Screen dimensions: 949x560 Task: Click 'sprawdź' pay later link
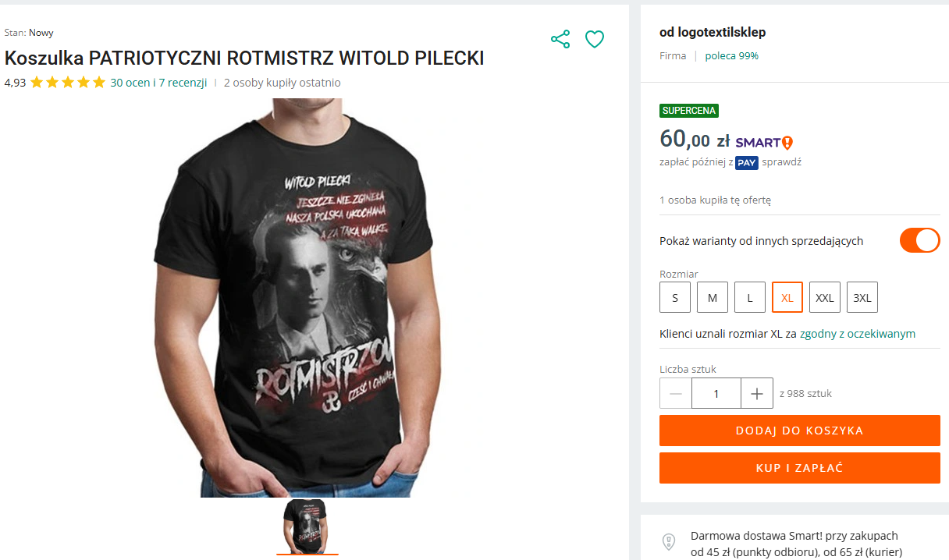click(x=782, y=162)
